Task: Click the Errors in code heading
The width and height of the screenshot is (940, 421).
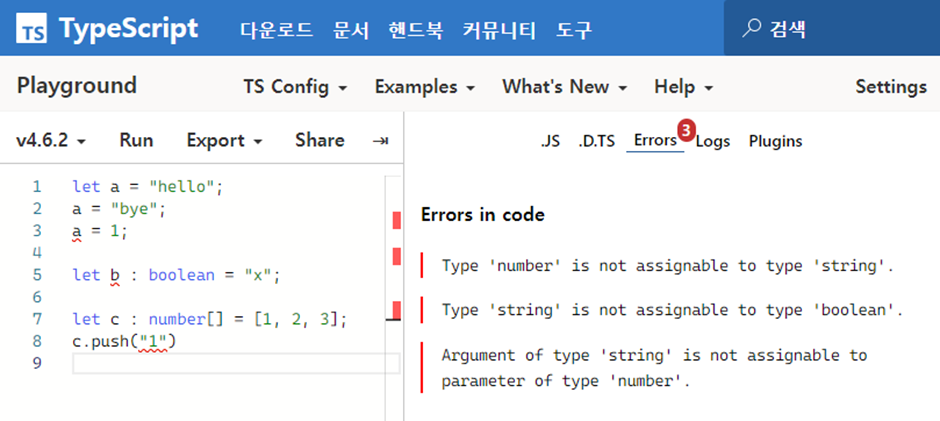Action: tap(483, 215)
